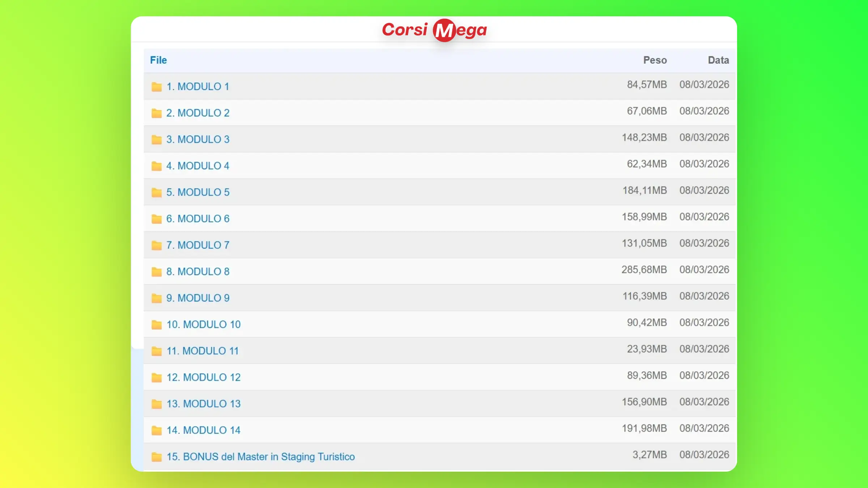Open the 14. MODULO 14 link
The image size is (868, 488).
[204, 430]
